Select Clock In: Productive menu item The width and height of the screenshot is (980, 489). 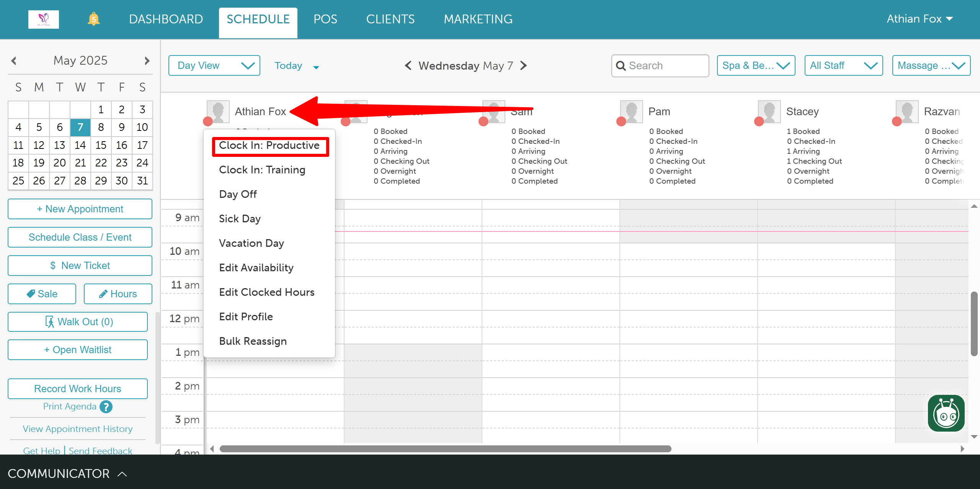pyautogui.click(x=269, y=146)
